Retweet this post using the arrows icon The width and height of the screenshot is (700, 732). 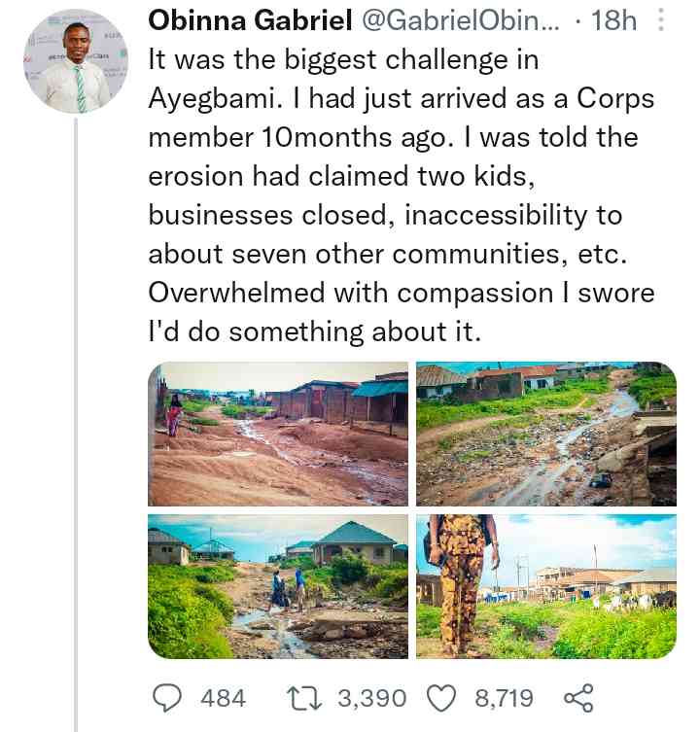click(x=307, y=697)
